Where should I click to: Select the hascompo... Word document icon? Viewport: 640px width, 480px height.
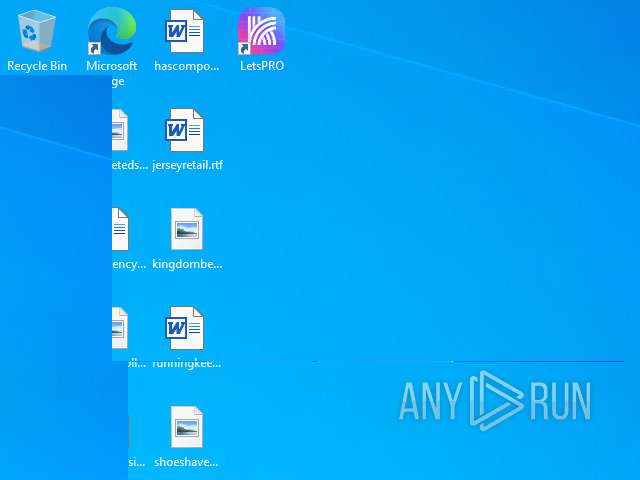184,31
